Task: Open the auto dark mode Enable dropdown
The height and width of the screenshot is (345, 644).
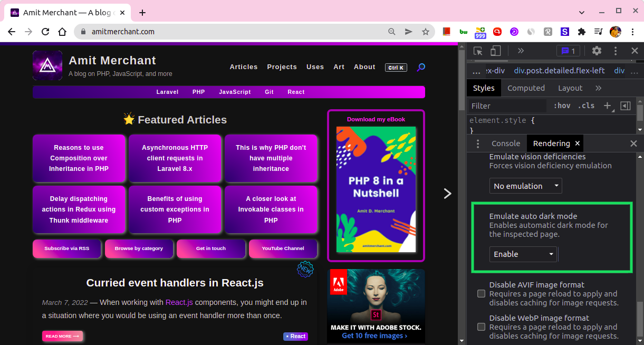Action: [x=523, y=254]
